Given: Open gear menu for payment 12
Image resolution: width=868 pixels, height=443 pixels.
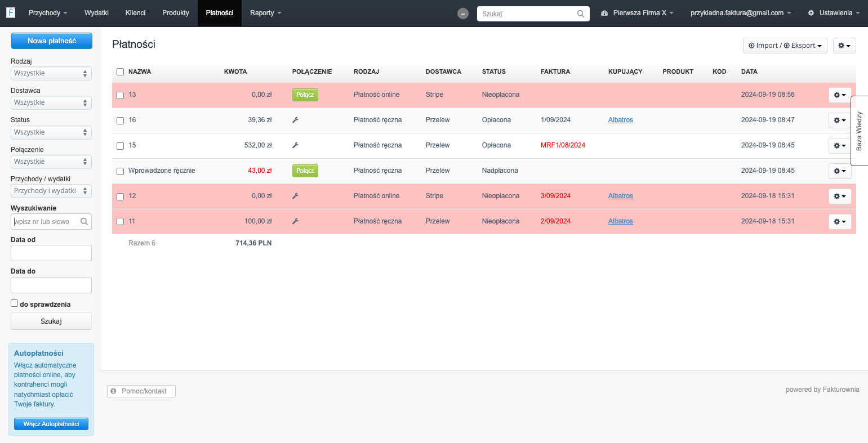Looking at the screenshot, I should [840, 196].
